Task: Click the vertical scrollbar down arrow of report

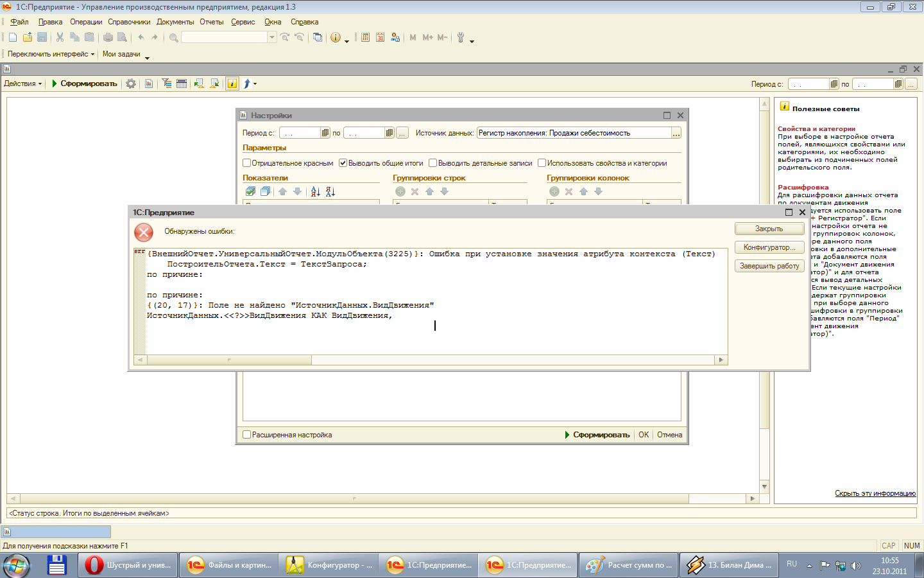Action: click(764, 487)
